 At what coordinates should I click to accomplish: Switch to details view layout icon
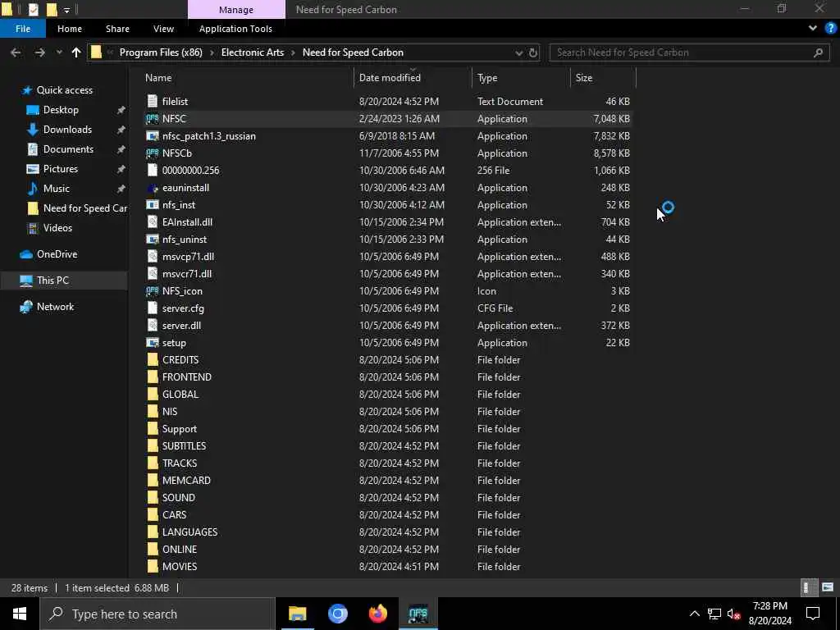click(809, 587)
